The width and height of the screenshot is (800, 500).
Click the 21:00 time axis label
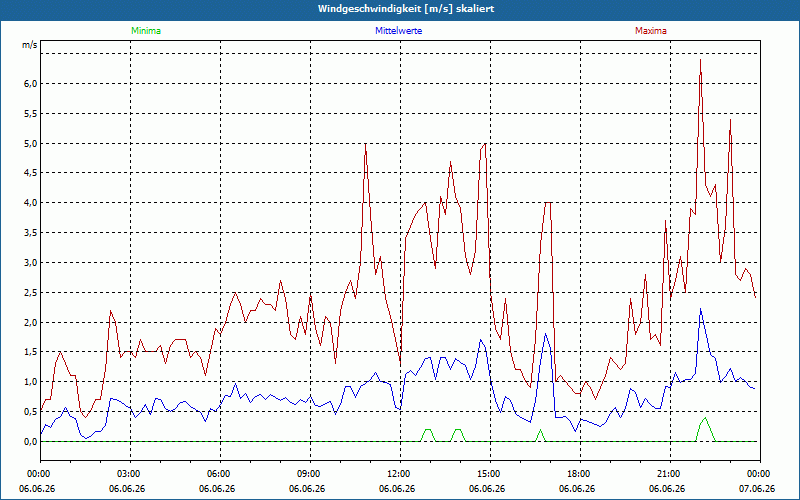pos(670,474)
